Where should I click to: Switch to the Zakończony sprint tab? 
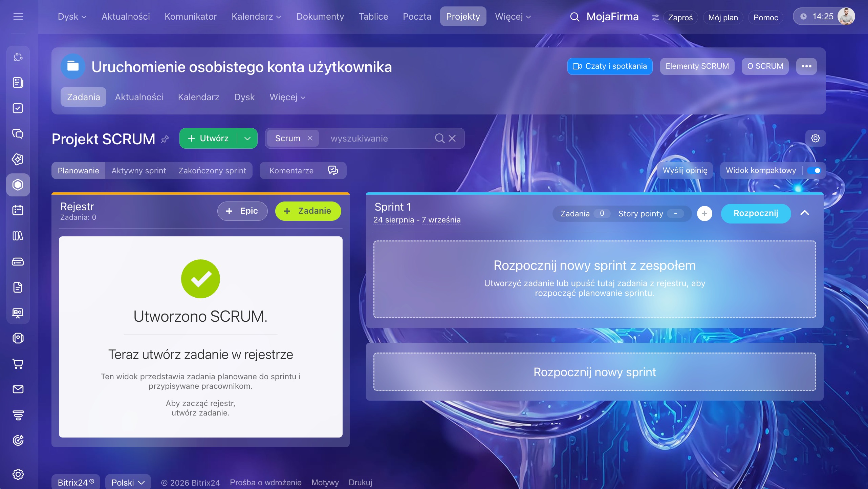pos(212,170)
